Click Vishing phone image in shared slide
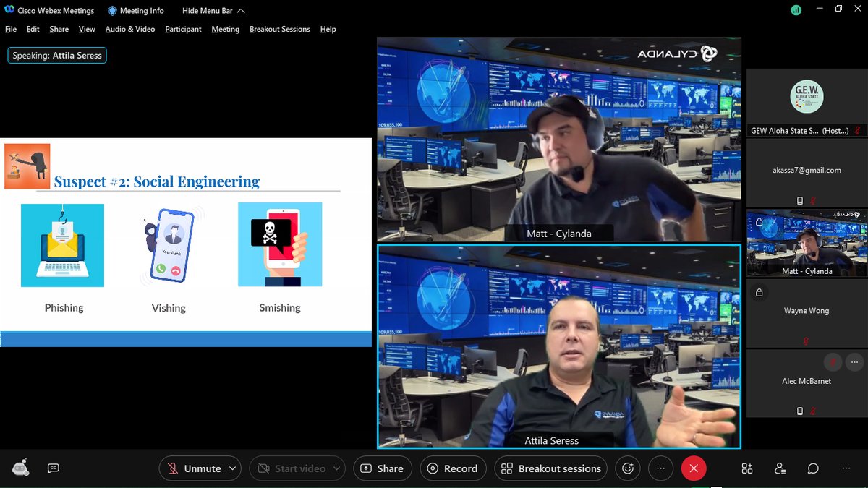The image size is (868, 488). point(171,244)
